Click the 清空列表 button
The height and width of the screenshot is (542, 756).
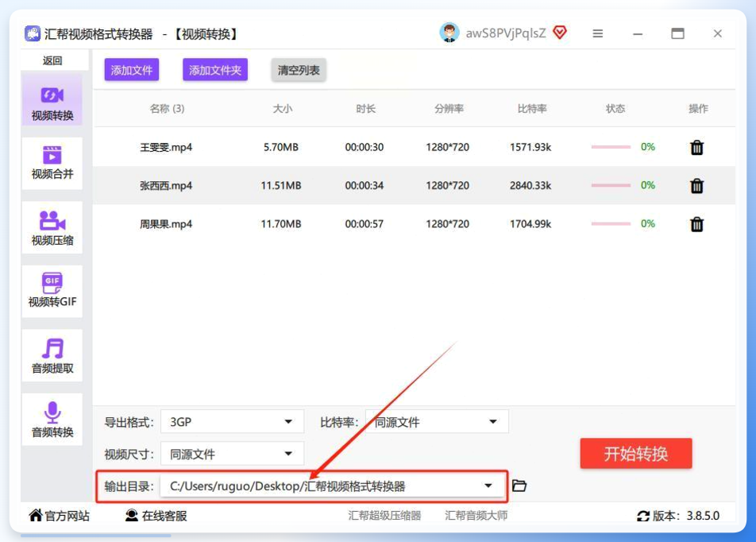tap(299, 70)
